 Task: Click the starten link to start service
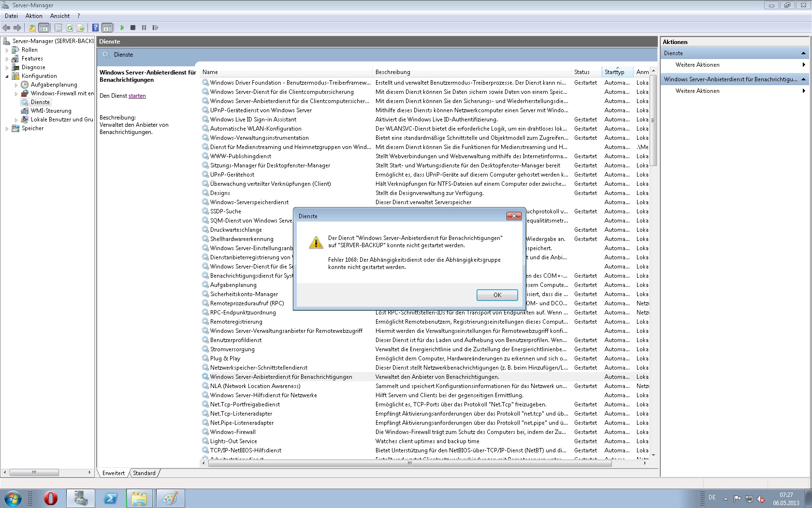point(137,96)
